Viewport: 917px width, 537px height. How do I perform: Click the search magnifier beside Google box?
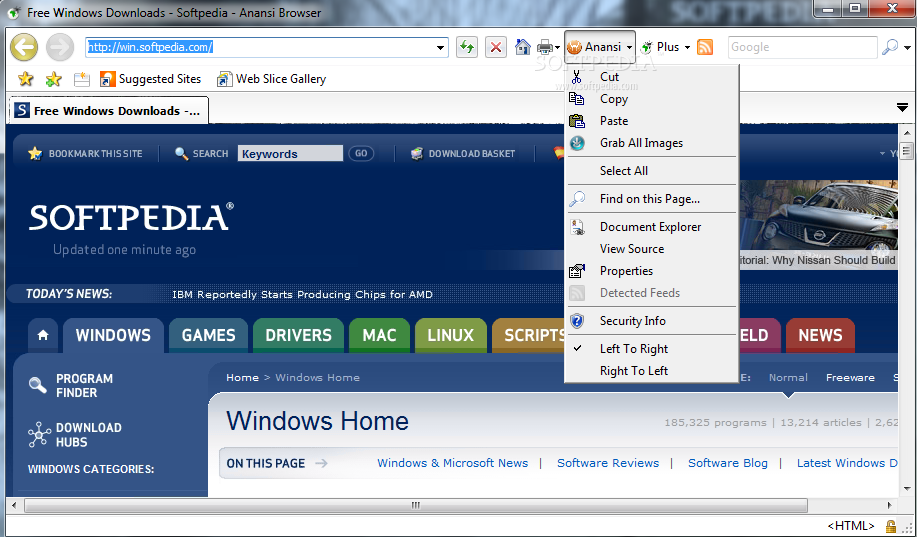coord(890,47)
